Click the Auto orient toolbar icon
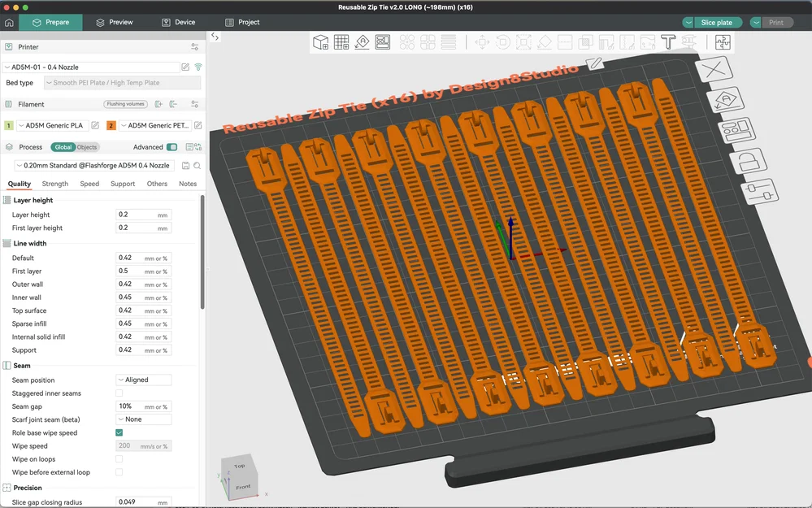Viewport: 812px width, 508px height. [x=362, y=42]
